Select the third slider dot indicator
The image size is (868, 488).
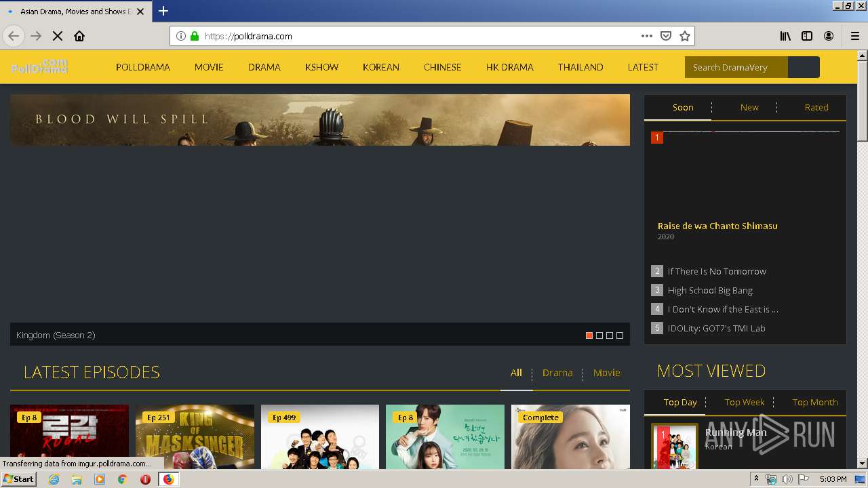point(610,335)
